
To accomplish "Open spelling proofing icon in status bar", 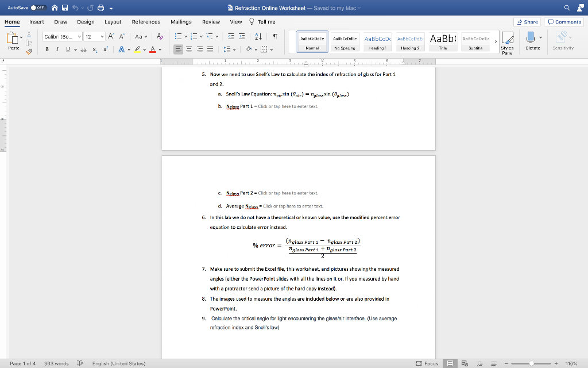I will click(80, 363).
